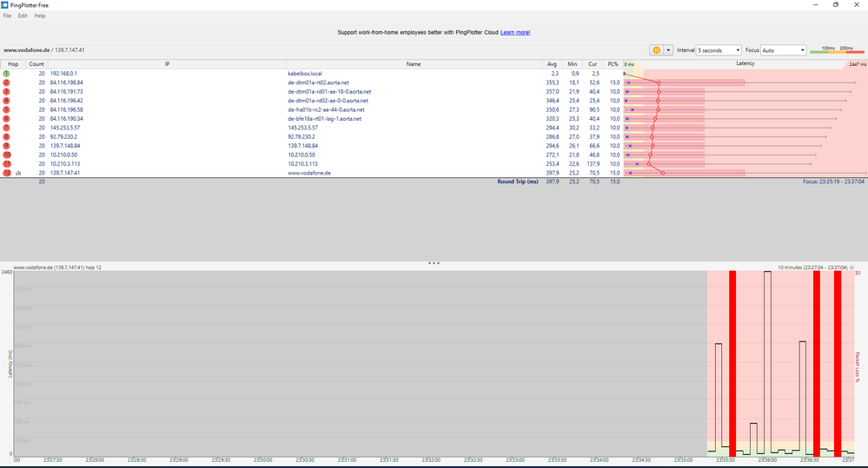Select red hop 12 circle icon
This screenshot has width=868, height=468.
click(x=7, y=173)
